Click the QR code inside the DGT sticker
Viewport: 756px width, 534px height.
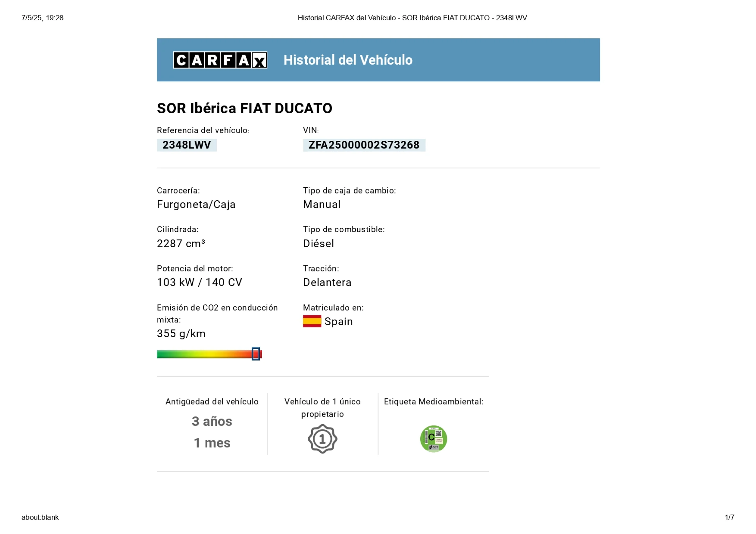coord(439,434)
